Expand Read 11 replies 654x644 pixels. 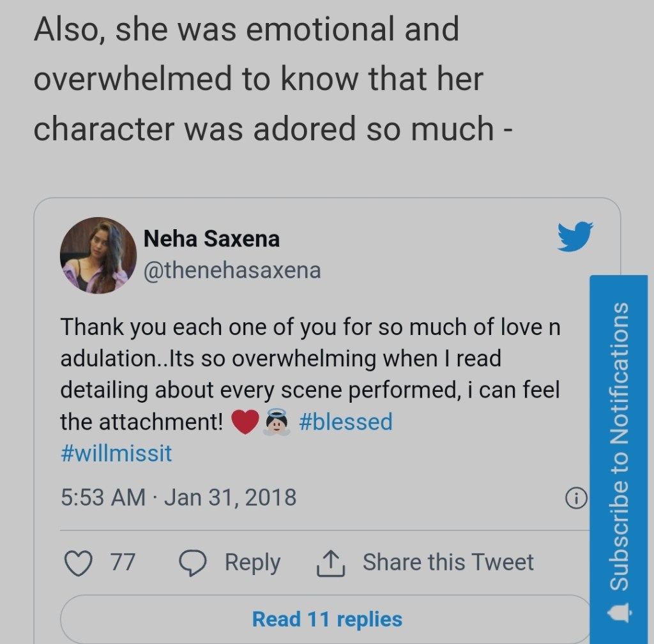(327, 619)
